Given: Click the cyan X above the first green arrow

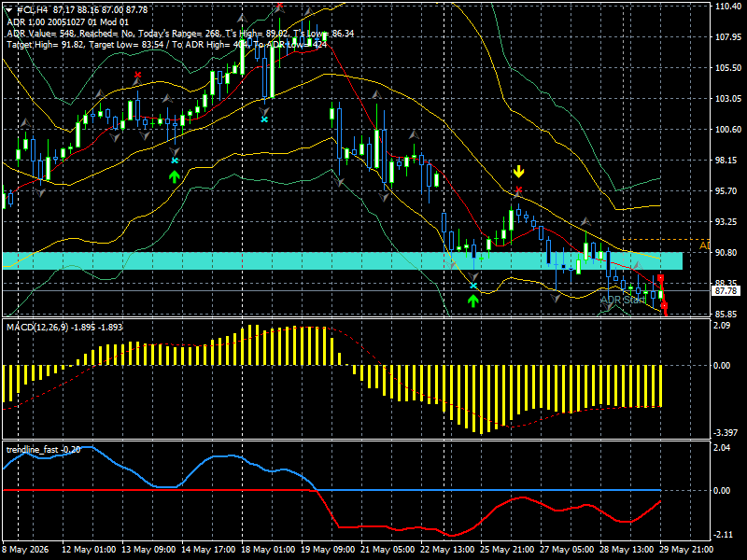Looking at the screenshot, I should click(175, 161).
